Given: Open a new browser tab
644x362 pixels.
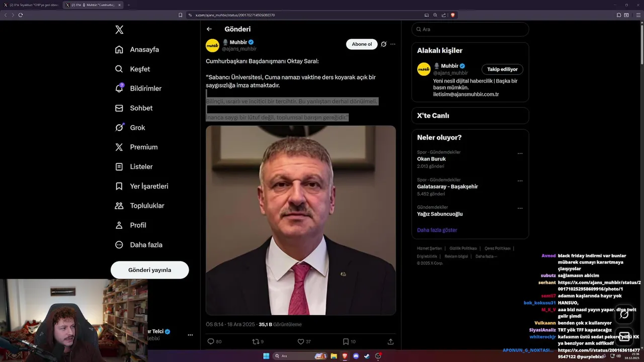Looking at the screenshot, I should coord(128,5).
